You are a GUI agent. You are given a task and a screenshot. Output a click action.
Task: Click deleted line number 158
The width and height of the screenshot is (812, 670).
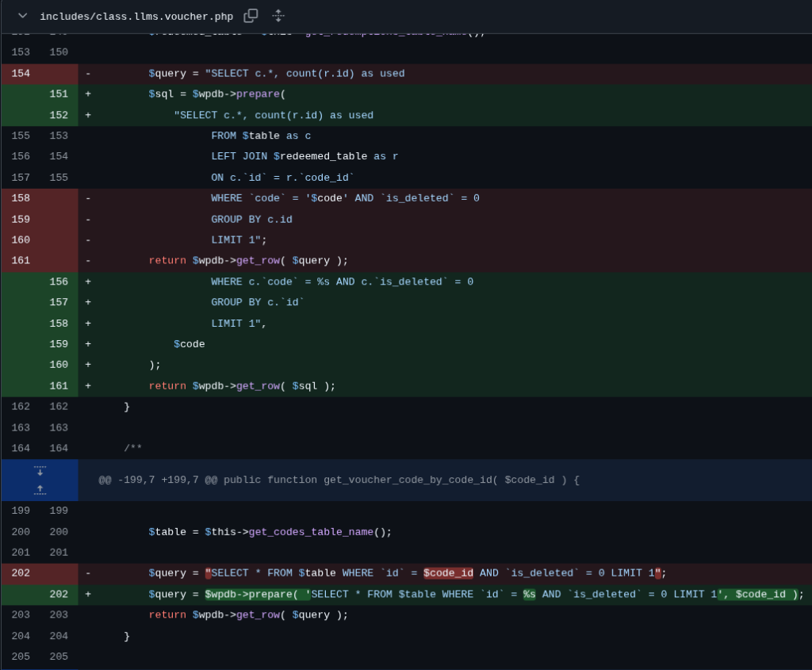coord(21,198)
